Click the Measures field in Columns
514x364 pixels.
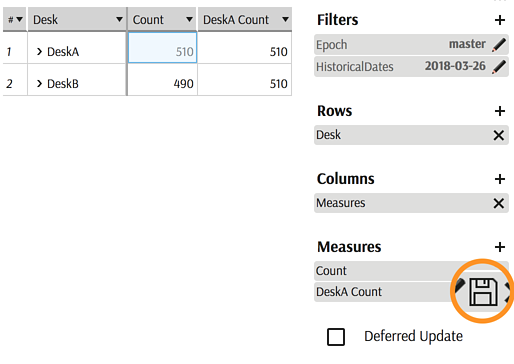(x=411, y=203)
